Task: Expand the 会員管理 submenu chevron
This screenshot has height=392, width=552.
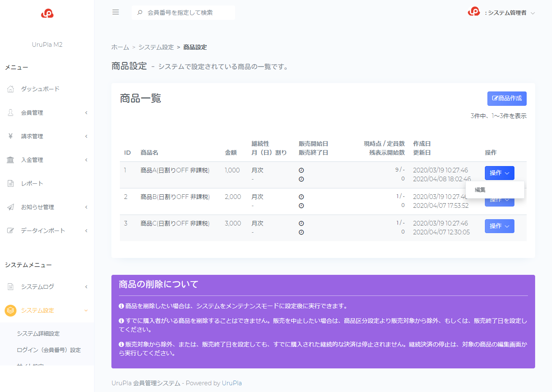Action: 86,113
